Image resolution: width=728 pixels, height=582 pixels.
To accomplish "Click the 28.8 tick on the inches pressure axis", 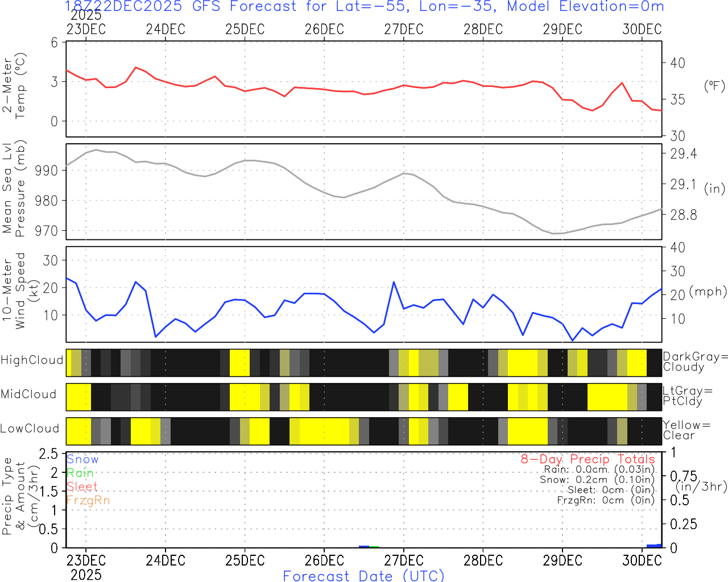I will click(x=683, y=215).
